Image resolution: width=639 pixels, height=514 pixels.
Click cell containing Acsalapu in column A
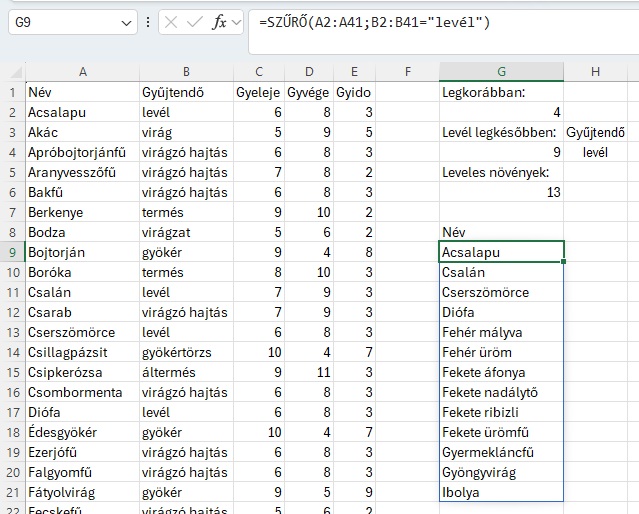82,112
